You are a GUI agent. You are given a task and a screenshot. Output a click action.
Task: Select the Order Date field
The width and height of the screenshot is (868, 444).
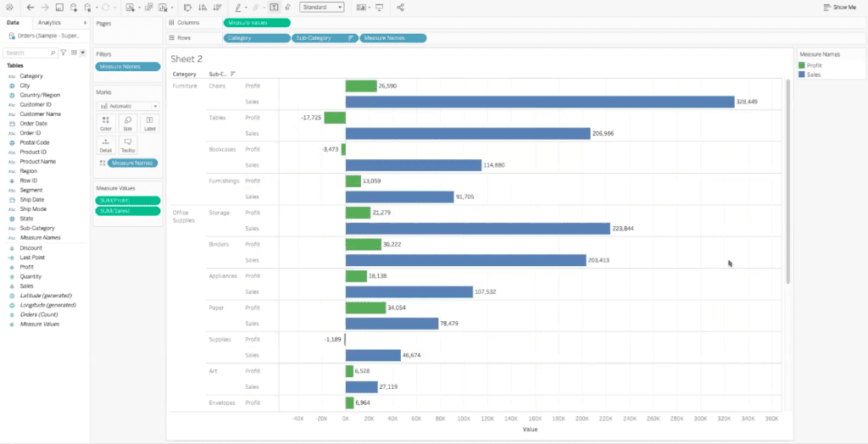coord(34,124)
